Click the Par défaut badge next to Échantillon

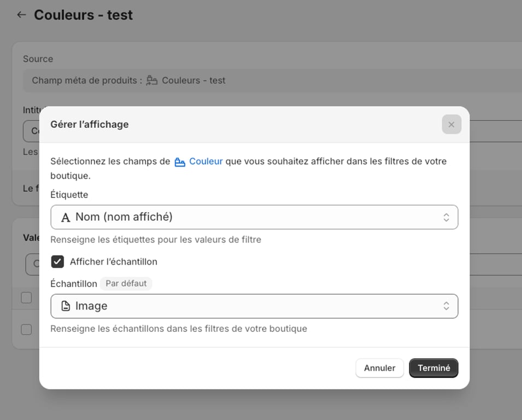pyautogui.click(x=126, y=283)
